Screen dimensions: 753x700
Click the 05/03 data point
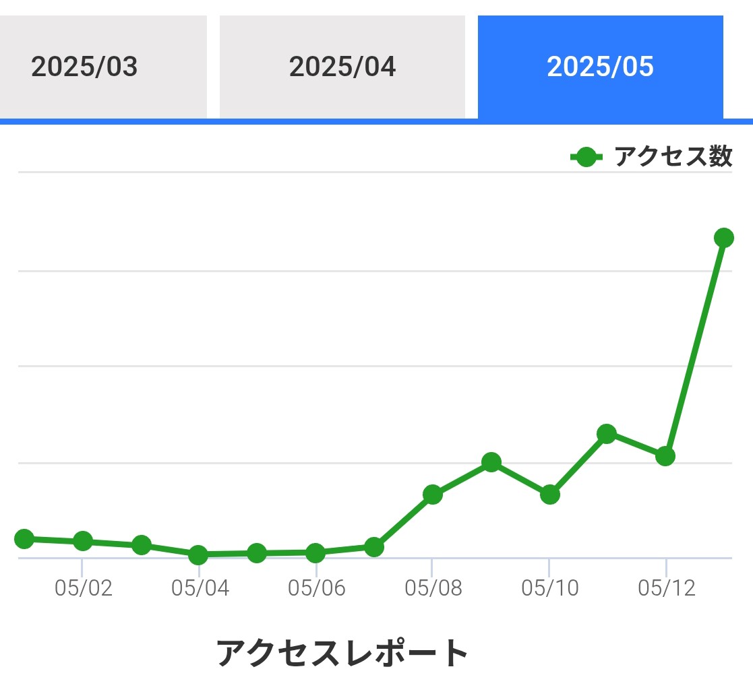point(141,545)
